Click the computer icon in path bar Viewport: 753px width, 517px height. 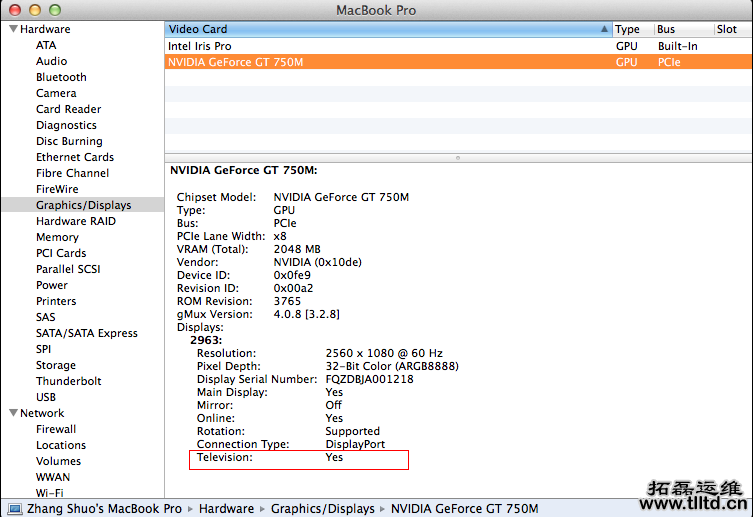(13, 509)
